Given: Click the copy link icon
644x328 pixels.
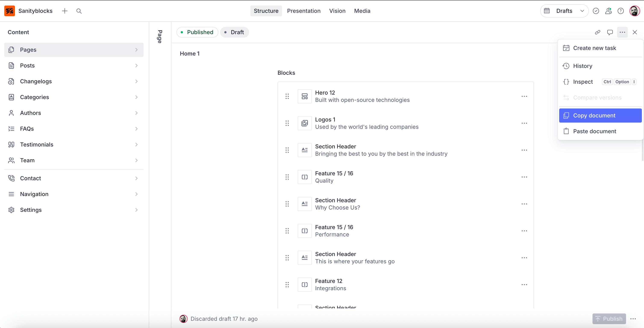Looking at the screenshot, I should pos(597,32).
